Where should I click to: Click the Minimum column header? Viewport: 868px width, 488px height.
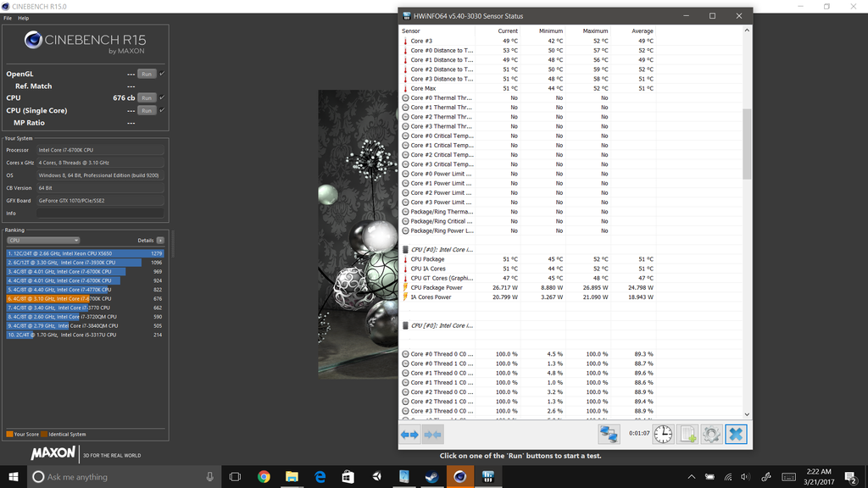pyautogui.click(x=551, y=31)
